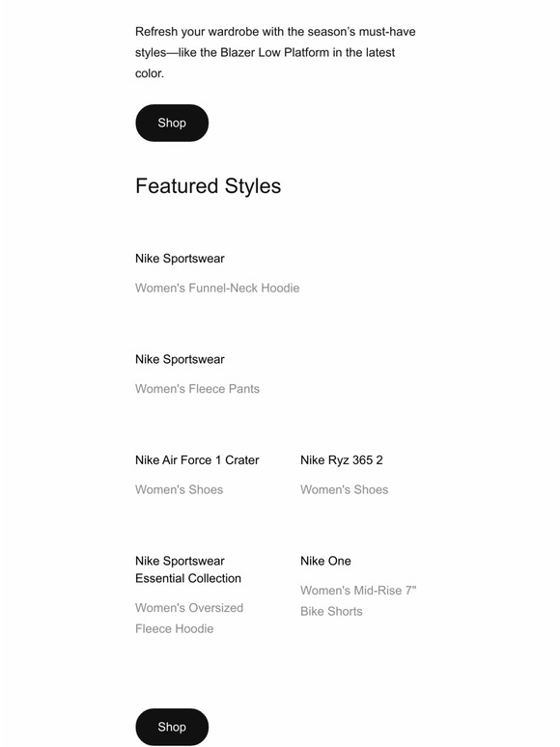The width and height of the screenshot is (560, 747).
Task: Click the Shop button beneath the product list
Action: [x=172, y=727]
